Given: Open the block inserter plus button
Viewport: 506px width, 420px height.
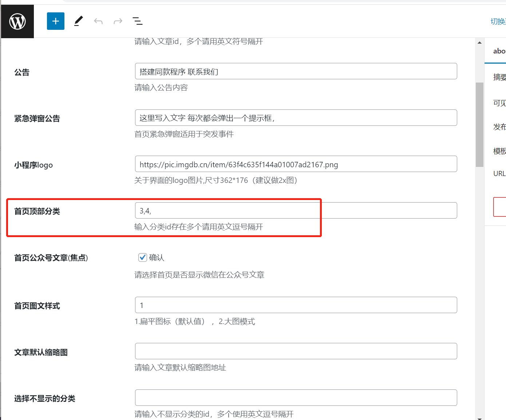Looking at the screenshot, I should (x=56, y=21).
